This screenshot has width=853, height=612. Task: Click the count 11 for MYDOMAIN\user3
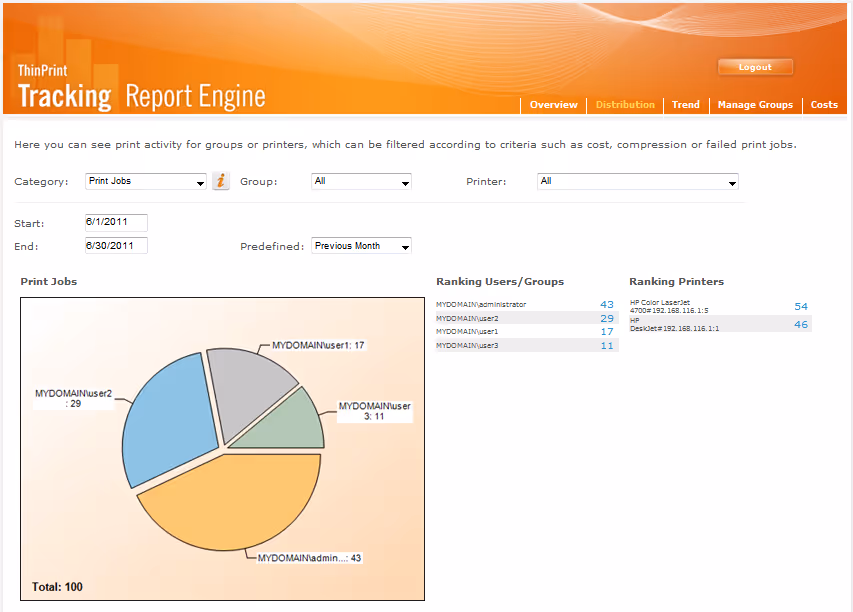click(x=605, y=345)
